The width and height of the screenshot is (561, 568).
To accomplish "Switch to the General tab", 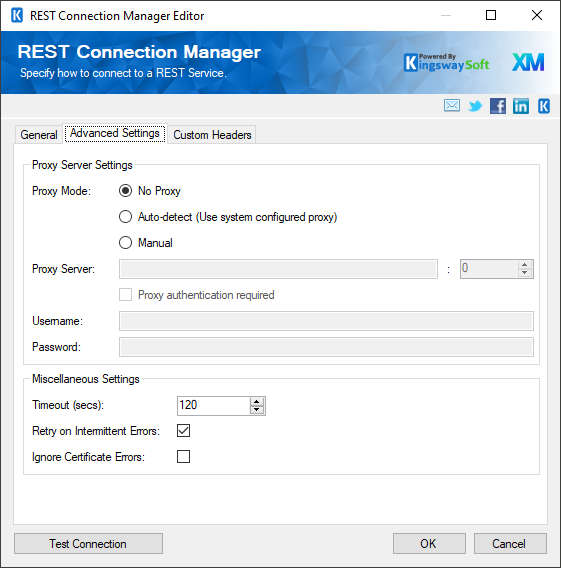I will coord(39,135).
